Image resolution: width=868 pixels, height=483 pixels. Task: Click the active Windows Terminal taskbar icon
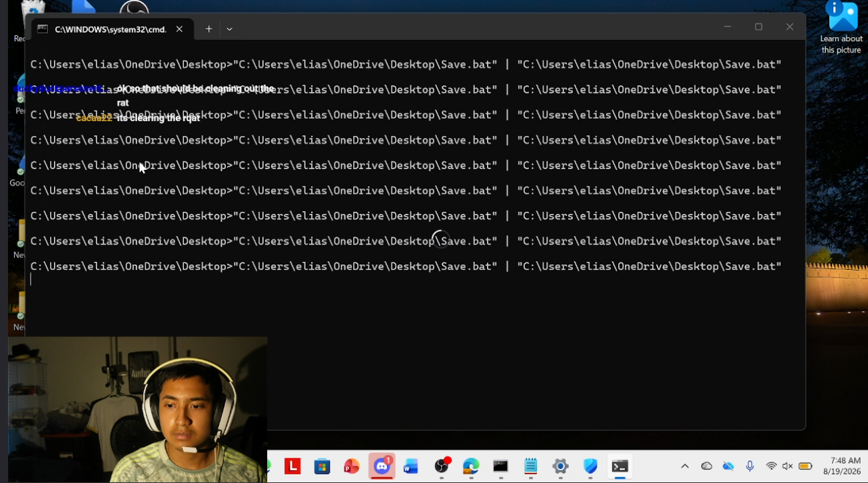click(620, 466)
